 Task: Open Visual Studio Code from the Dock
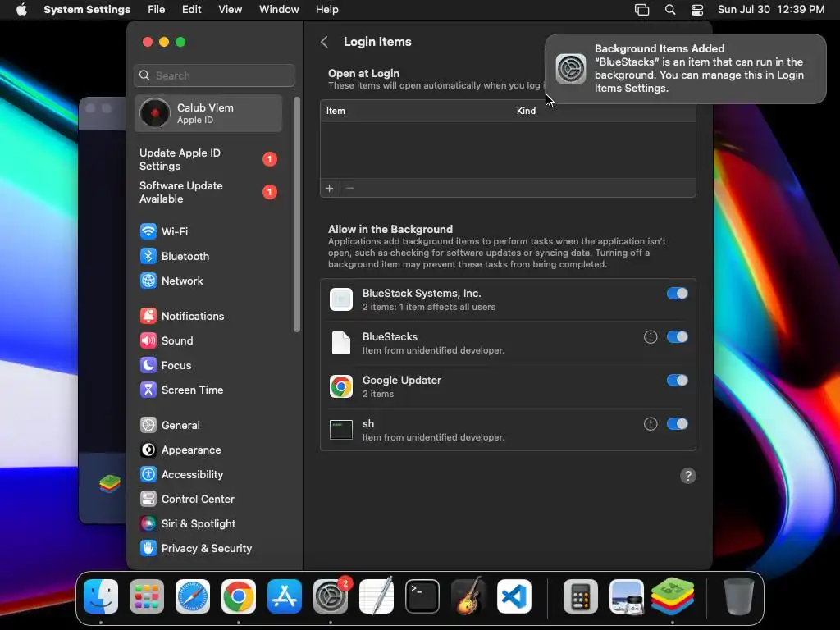click(514, 596)
